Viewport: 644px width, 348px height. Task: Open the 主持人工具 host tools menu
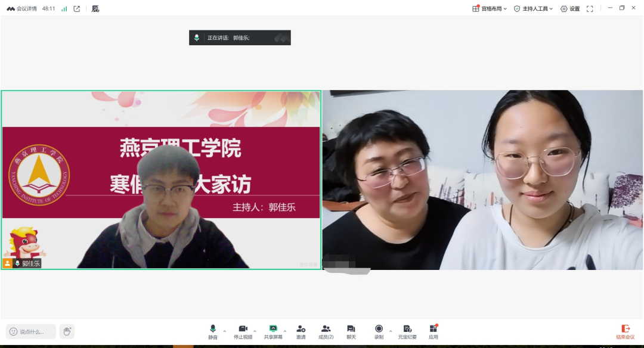pos(533,9)
